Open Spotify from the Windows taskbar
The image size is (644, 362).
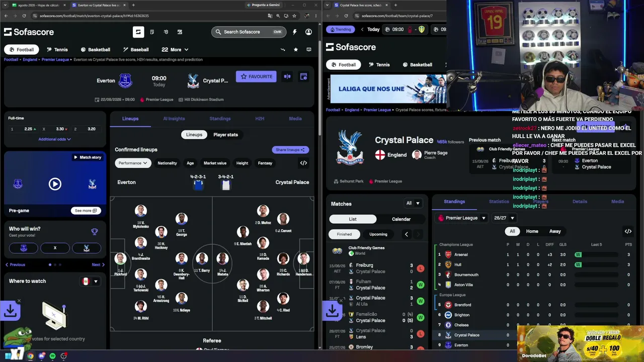pos(52,356)
